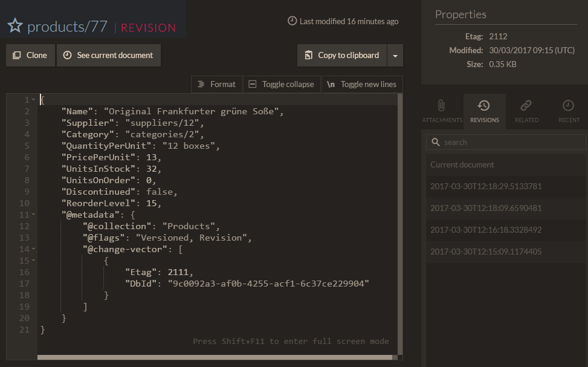This screenshot has width=588, height=367.
Task: Open See current document
Action: tap(109, 55)
